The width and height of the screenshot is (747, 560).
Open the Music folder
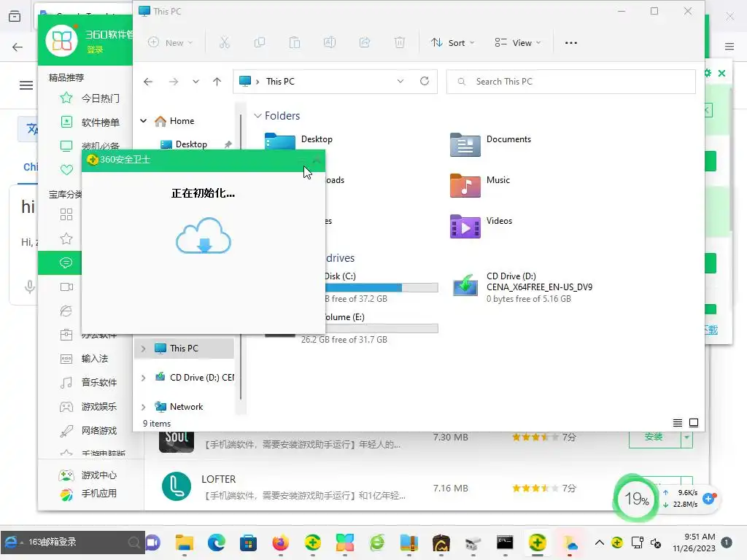point(480,186)
